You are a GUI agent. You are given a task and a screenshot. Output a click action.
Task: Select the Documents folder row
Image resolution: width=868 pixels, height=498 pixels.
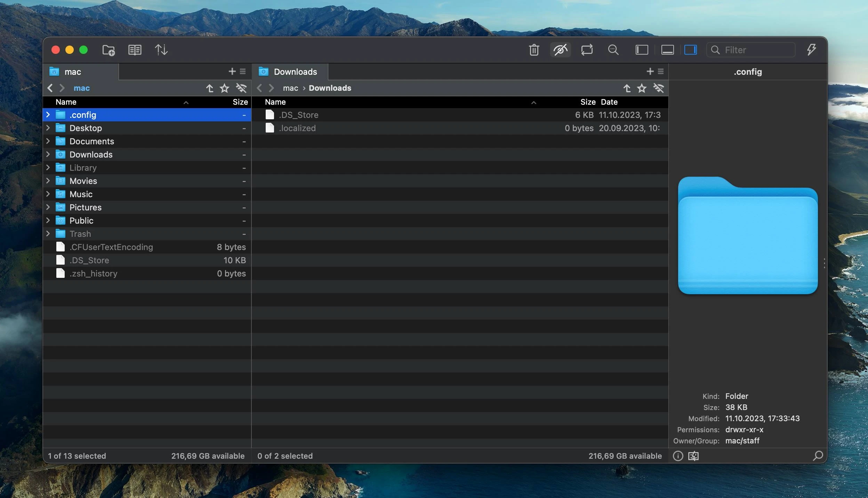pyautogui.click(x=147, y=141)
